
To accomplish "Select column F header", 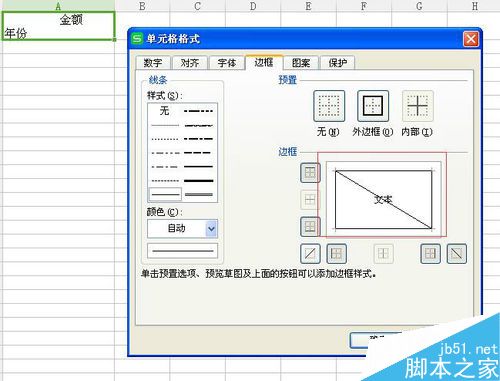I will [364, 5].
